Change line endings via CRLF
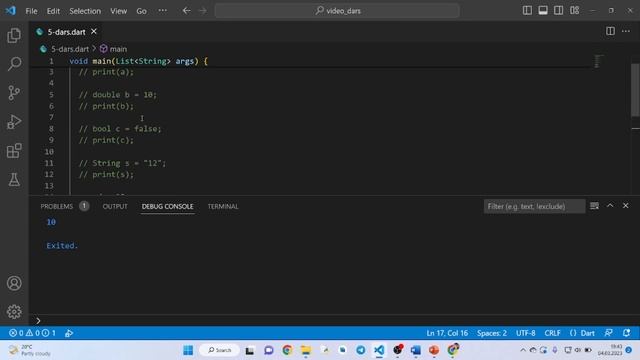Screen dimensions: 640x360 [552, 333]
